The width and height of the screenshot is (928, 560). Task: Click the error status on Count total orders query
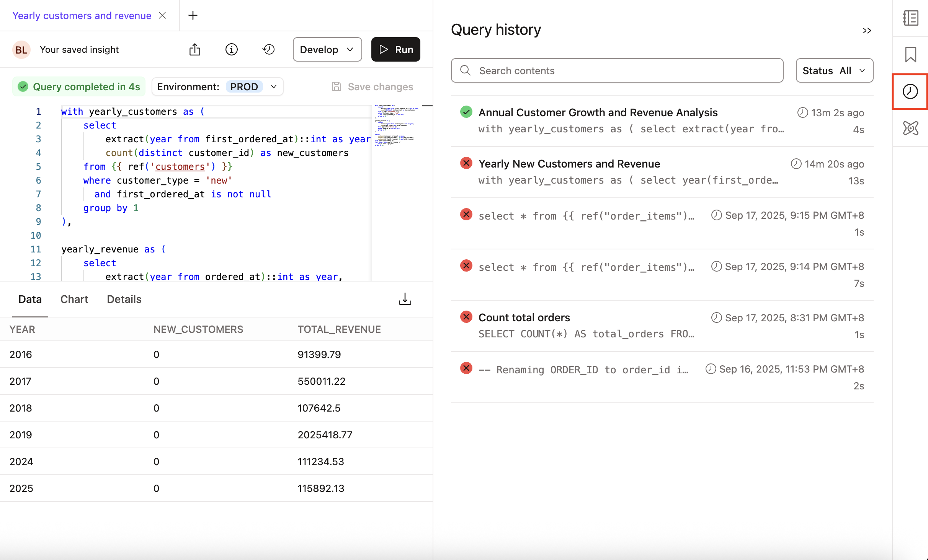(x=466, y=317)
